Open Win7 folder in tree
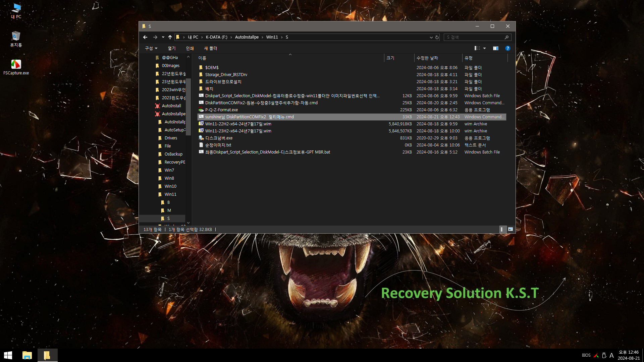Image resolution: width=644 pixels, height=362 pixels. click(x=169, y=170)
